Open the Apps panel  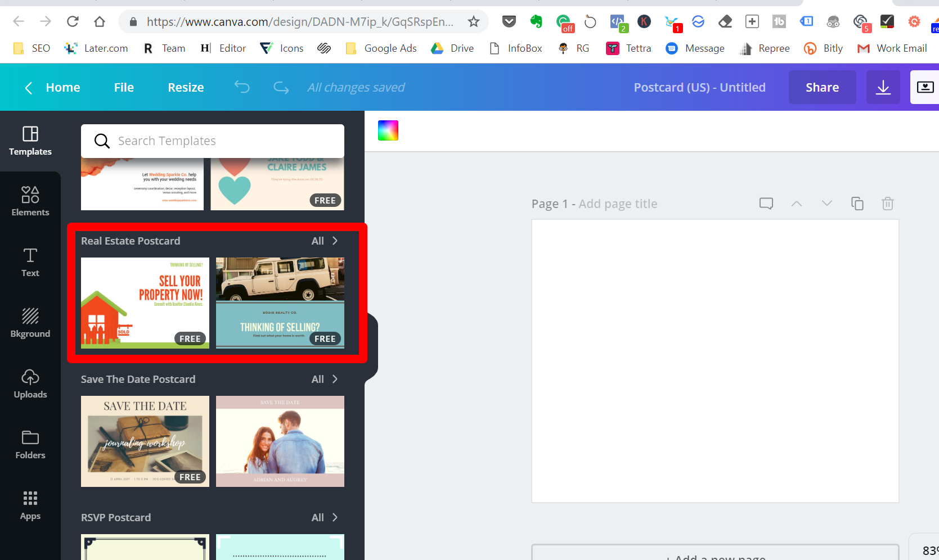pyautogui.click(x=30, y=505)
